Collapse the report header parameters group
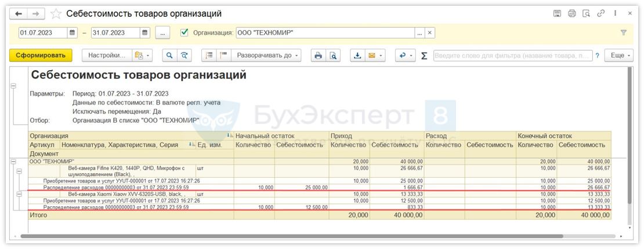Screen dimensions: 644x249 click(13, 86)
